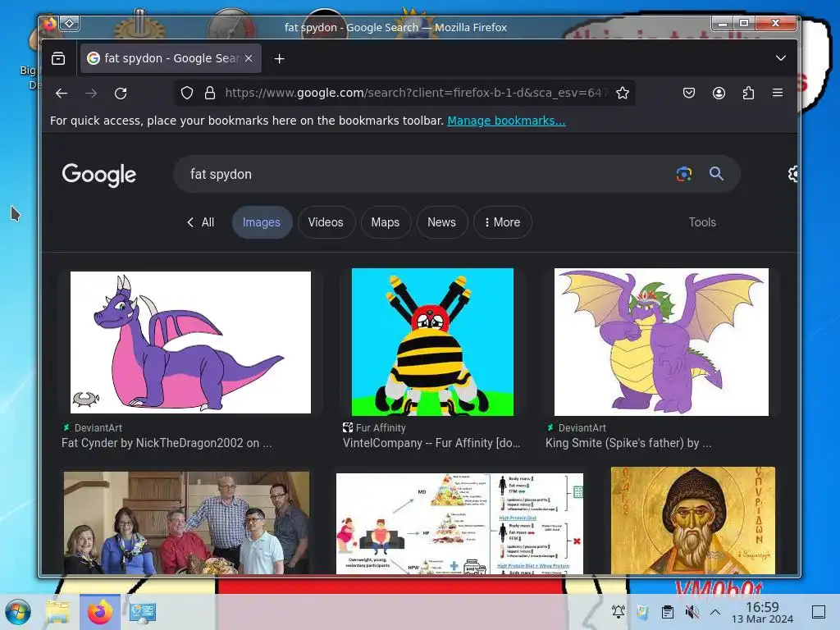Go back to the All results tab
Viewport: 840px width, 630px height.
[x=200, y=222]
